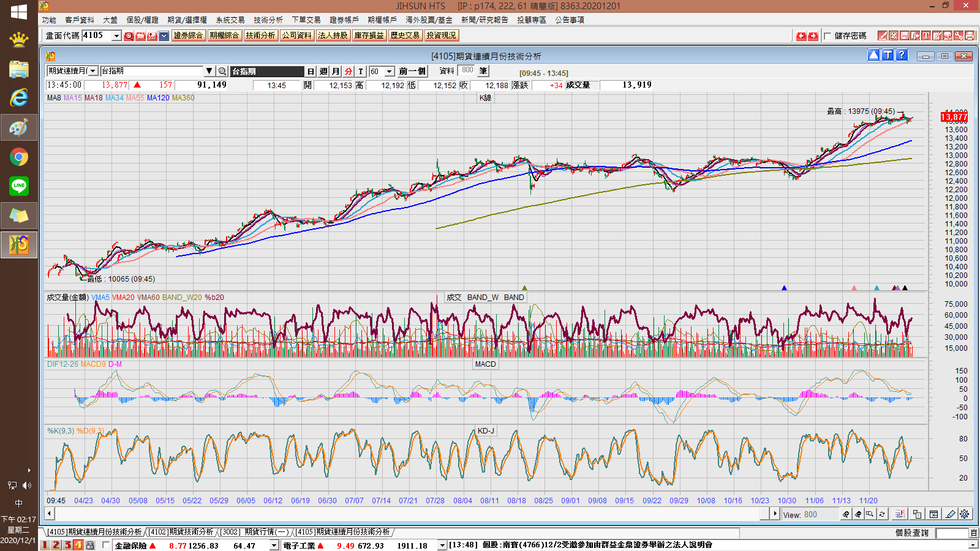Click the indicator formula F icon
This screenshot has height=551, width=980.
click(899, 514)
